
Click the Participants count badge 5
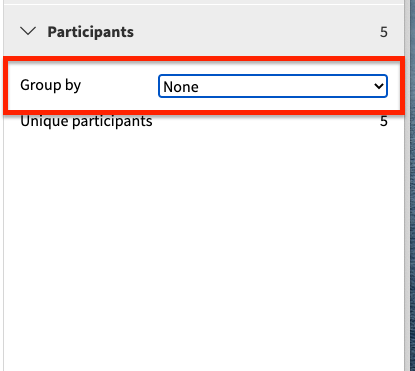pos(384,32)
